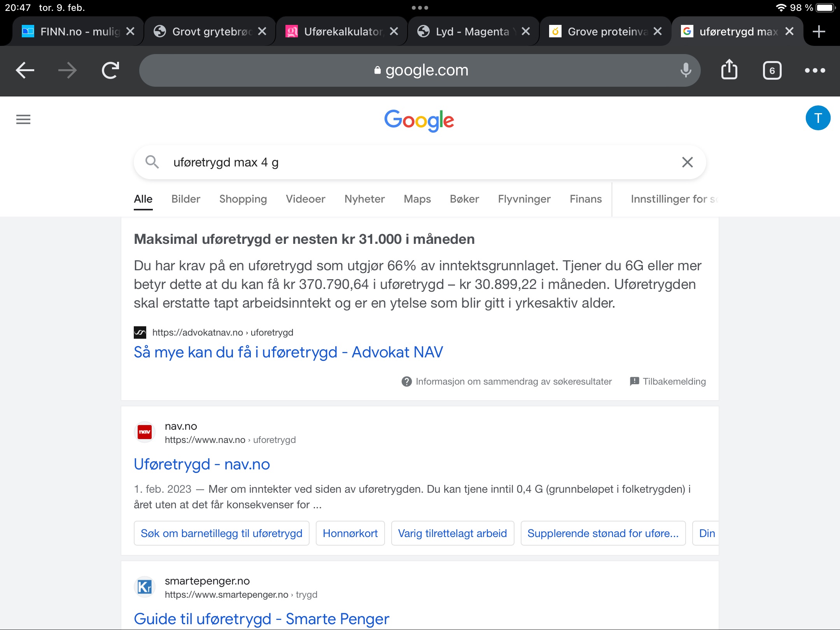Open the tab switcher showing 6 tabs
Screen dimensions: 840x630
(x=772, y=70)
